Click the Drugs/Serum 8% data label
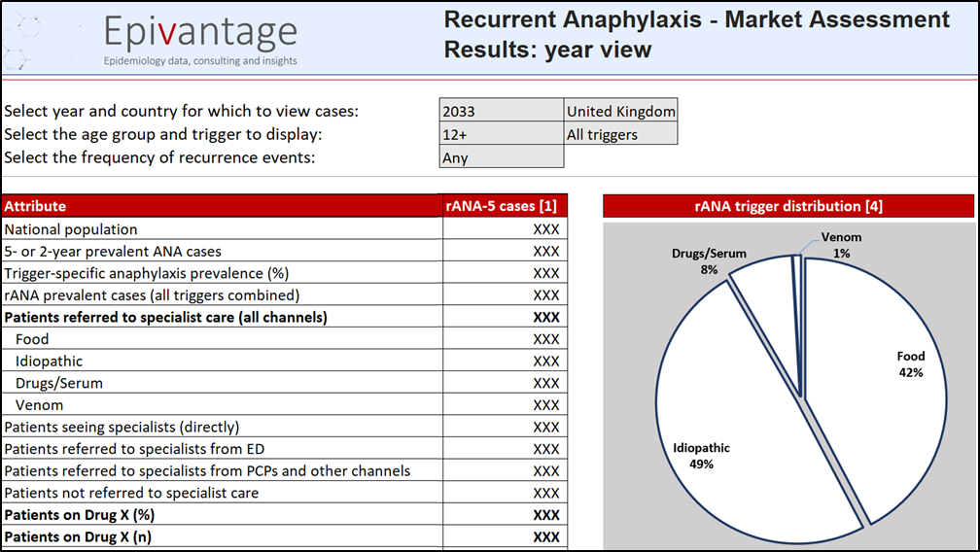 [709, 261]
